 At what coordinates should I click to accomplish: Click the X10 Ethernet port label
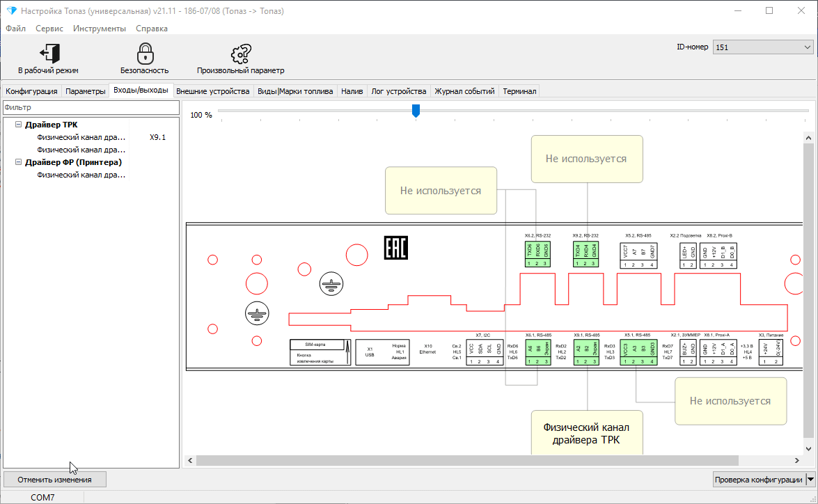pyautogui.click(x=427, y=349)
